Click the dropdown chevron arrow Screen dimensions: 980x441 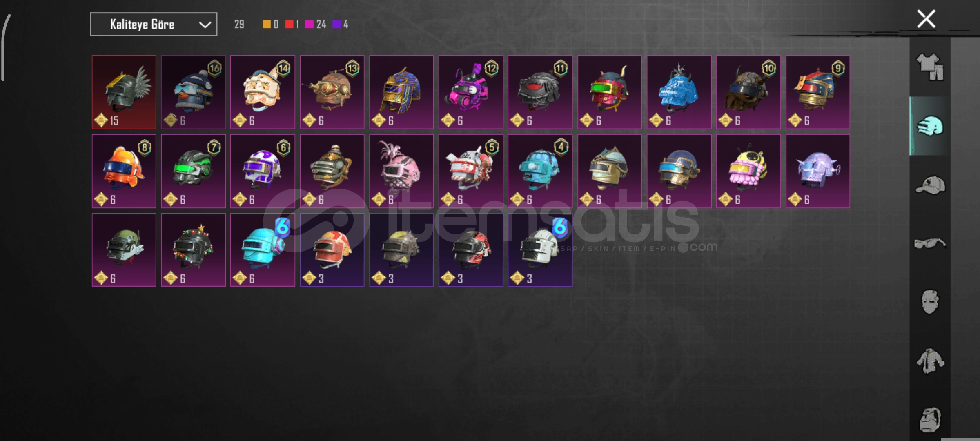click(x=205, y=25)
